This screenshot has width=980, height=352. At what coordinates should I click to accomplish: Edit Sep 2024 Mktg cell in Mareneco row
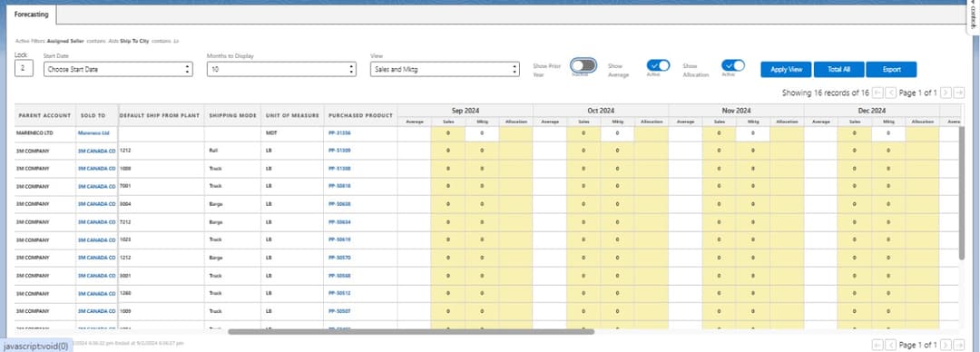[x=482, y=133]
